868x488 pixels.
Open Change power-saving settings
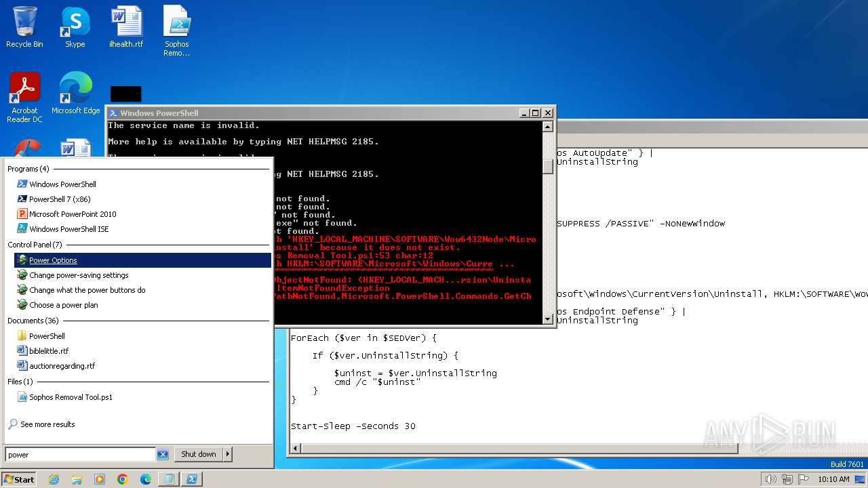click(x=79, y=275)
